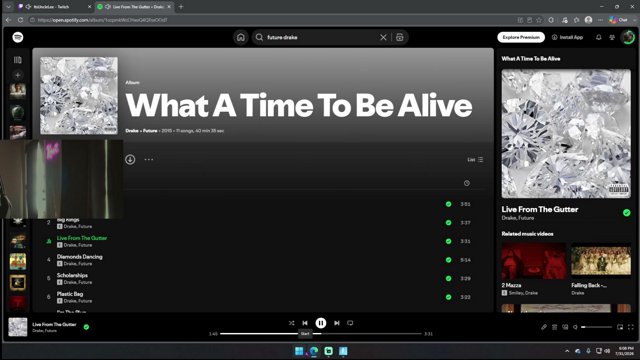This screenshot has height=360, width=640.
Task: Click the Explore Premium button
Action: (x=521, y=38)
